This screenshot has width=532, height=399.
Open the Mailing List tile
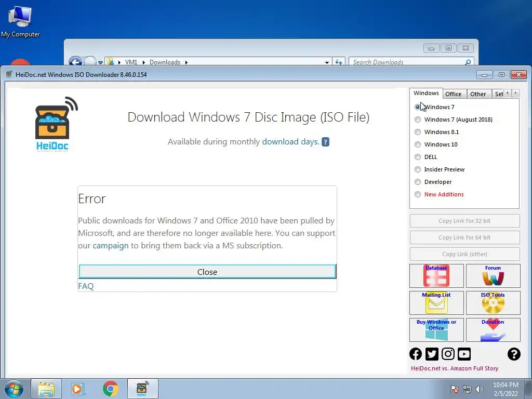point(436,303)
